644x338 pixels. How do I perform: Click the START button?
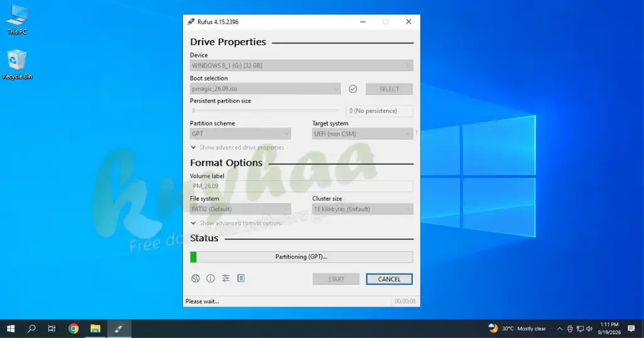pos(336,280)
